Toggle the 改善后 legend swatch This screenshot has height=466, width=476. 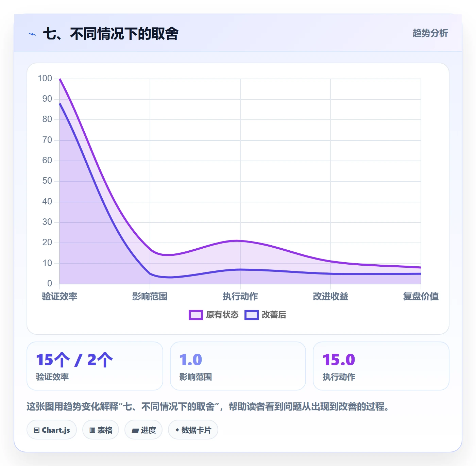(x=252, y=315)
